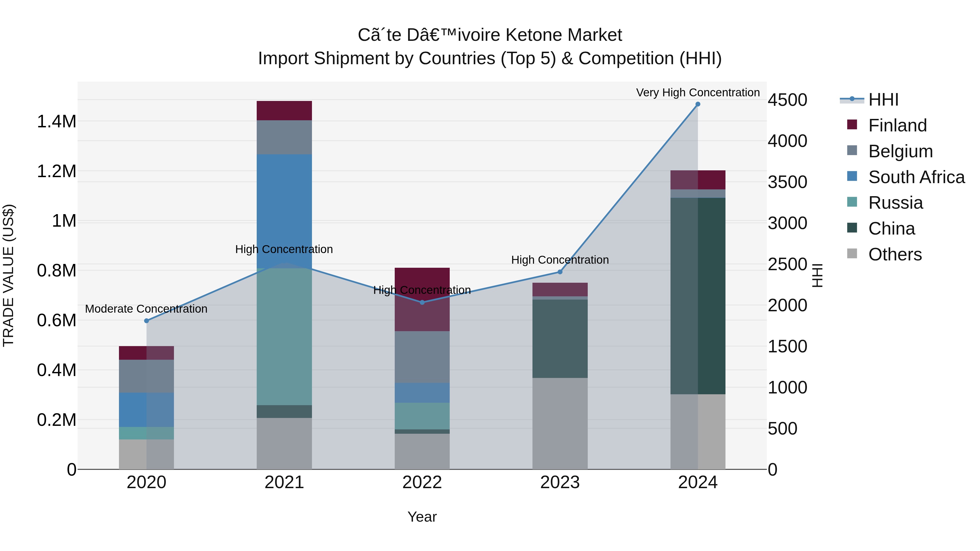Select the Finland segment atop 2024 bar
This screenshot has width=980, height=551.
(x=698, y=180)
